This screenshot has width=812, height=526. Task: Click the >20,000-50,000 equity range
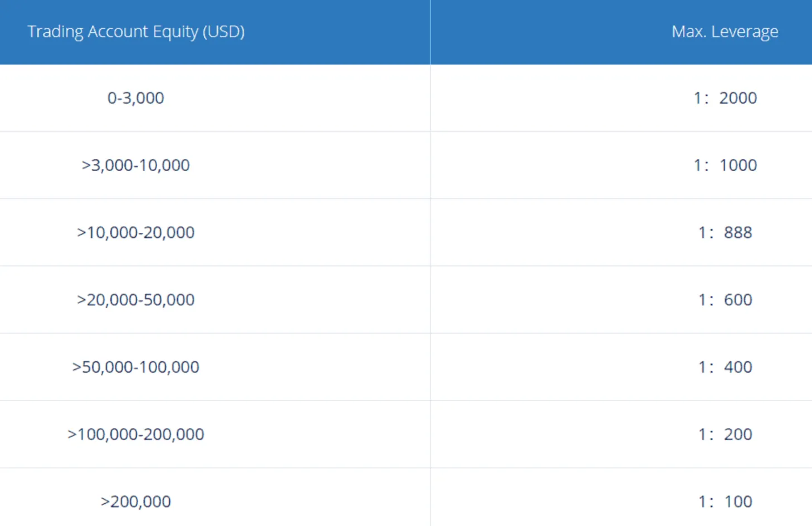click(x=136, y=300)
